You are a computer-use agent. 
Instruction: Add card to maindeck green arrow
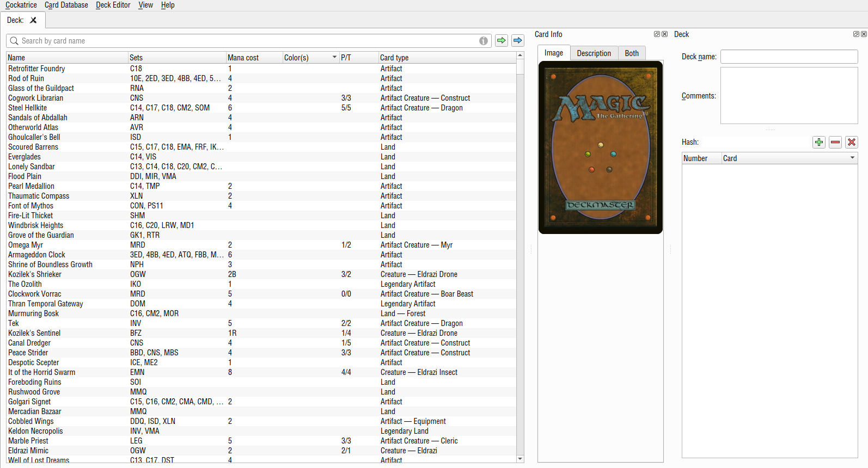502,40
